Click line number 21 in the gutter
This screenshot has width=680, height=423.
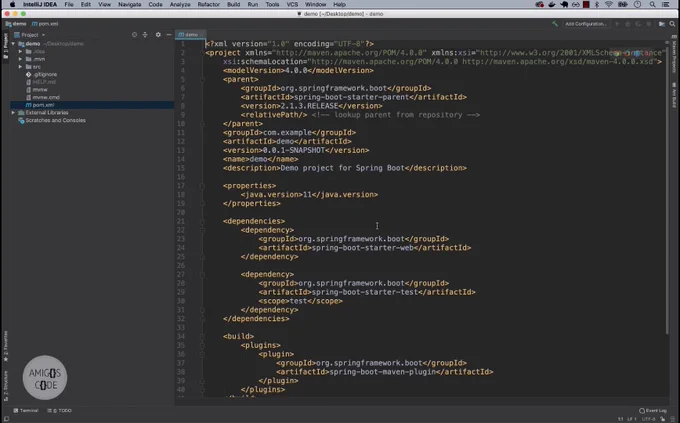[181, 221]
